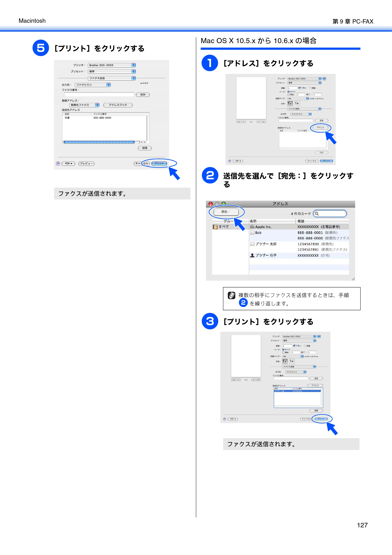Collapse the print dialog with the empty recipient list
The height and width of the screenshot is (555, 392).
tap(324, 79)
